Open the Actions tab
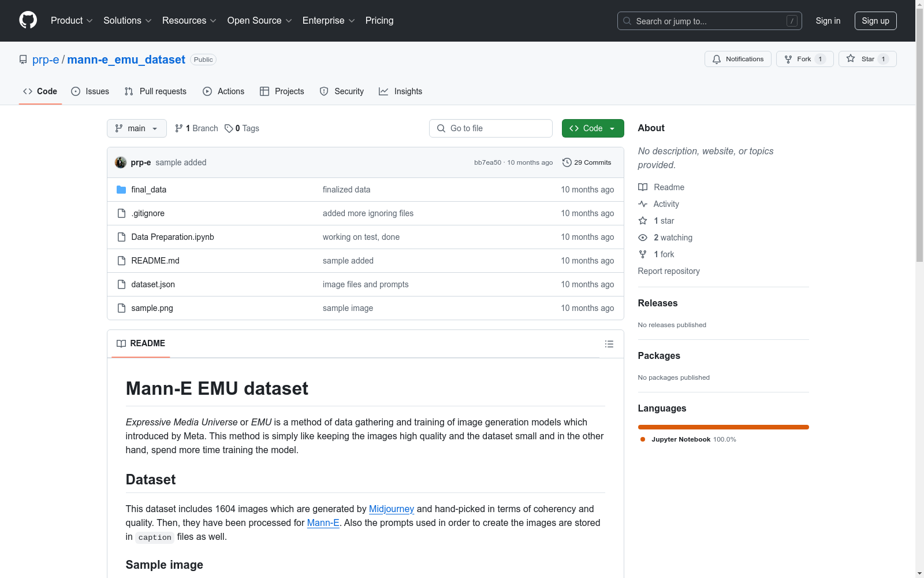The height and width of the screenshot is (578, 924). point(223,91)
